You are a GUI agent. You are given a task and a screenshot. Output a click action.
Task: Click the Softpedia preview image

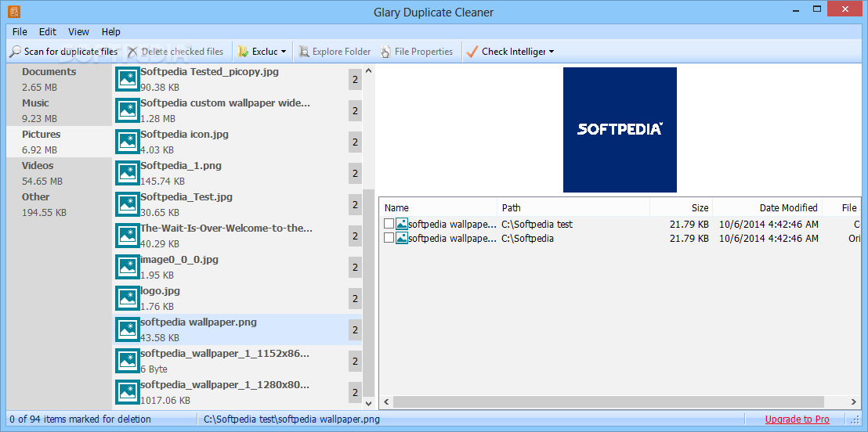pyautogui.click(x=620, y=130)
